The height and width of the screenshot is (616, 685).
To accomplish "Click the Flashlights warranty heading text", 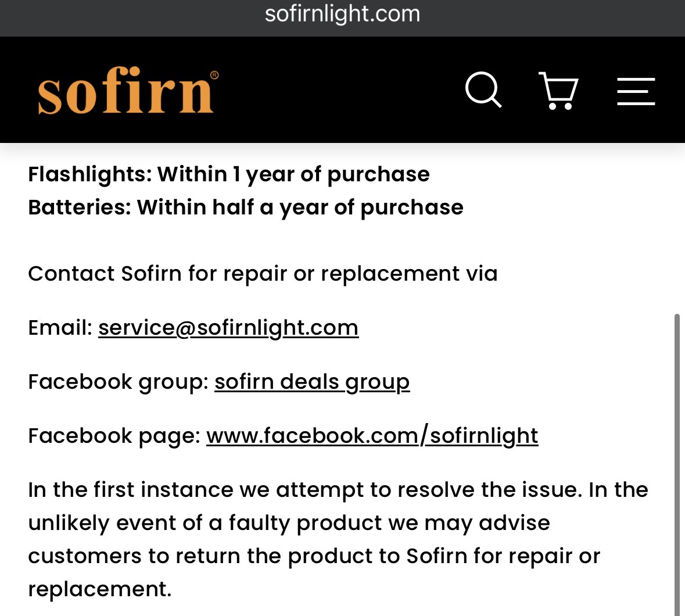I will coord(229,174).
